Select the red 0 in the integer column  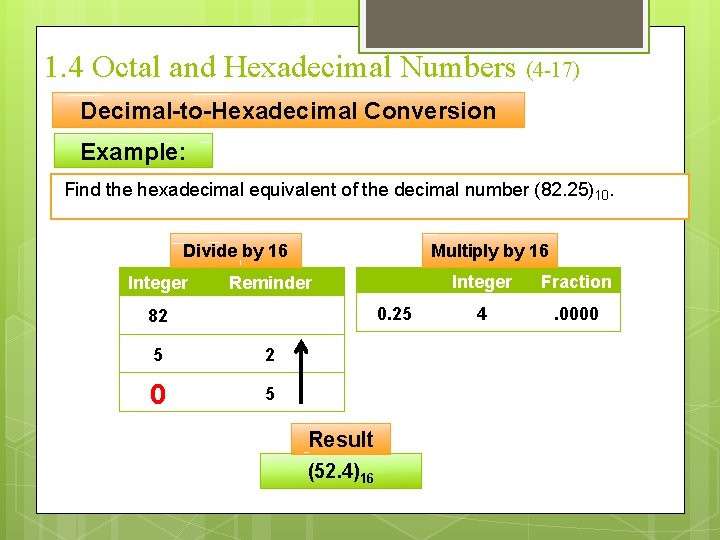[158, 394]
